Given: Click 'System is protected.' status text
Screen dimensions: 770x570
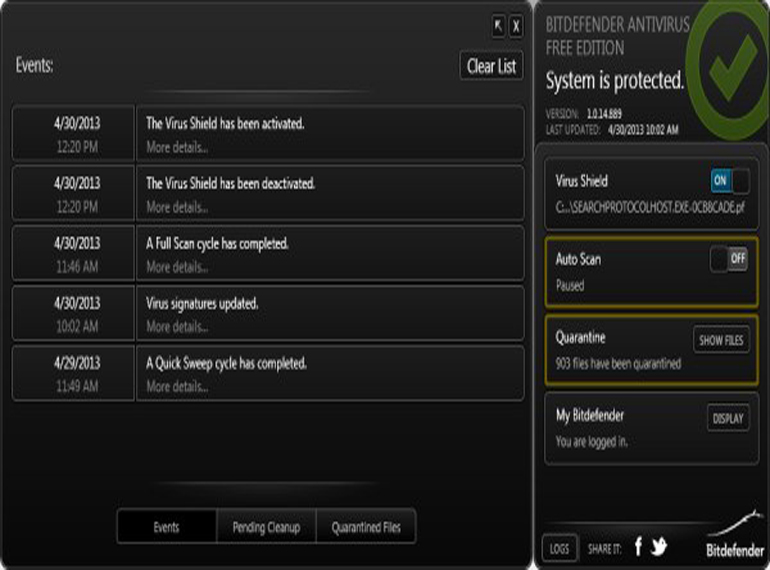Looking at the screenshot, I should click(615, 81).
